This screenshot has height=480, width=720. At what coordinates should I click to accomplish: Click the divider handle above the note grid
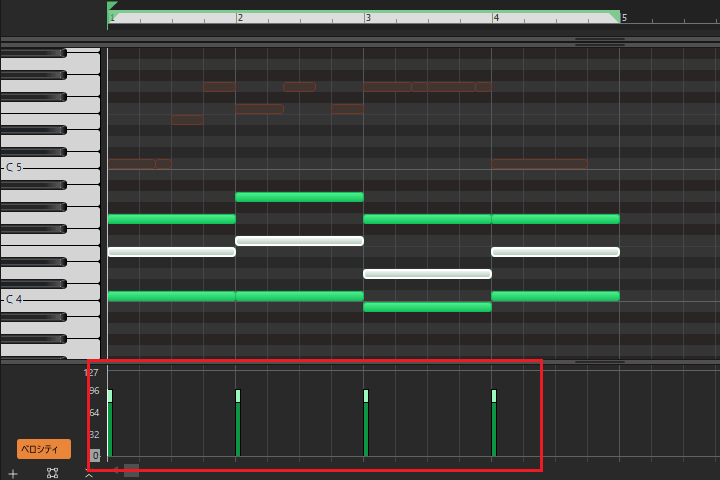[599, 42]
